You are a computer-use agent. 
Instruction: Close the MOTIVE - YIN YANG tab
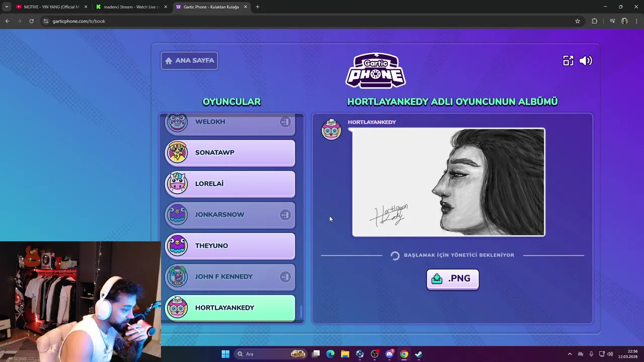86,7
